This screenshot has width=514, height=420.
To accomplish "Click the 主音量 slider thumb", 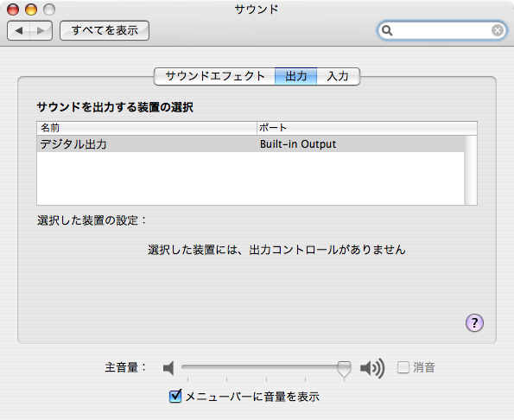I will click(344, 370).
